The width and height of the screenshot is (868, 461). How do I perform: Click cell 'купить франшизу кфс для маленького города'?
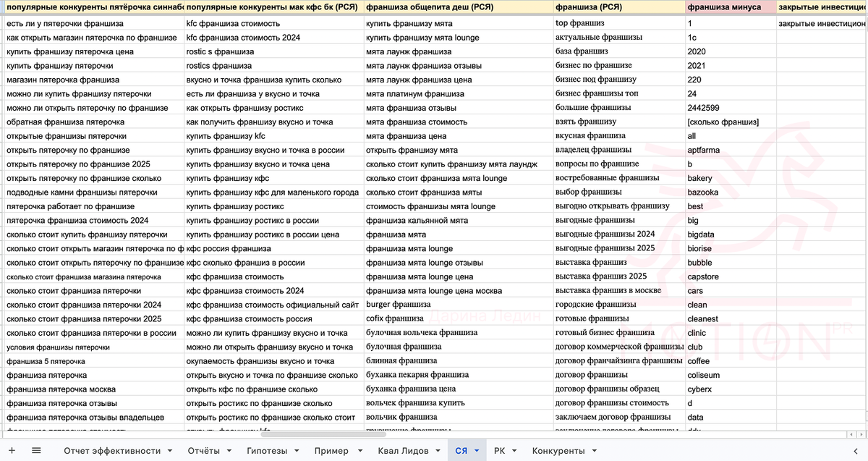(x=273, y=193)
